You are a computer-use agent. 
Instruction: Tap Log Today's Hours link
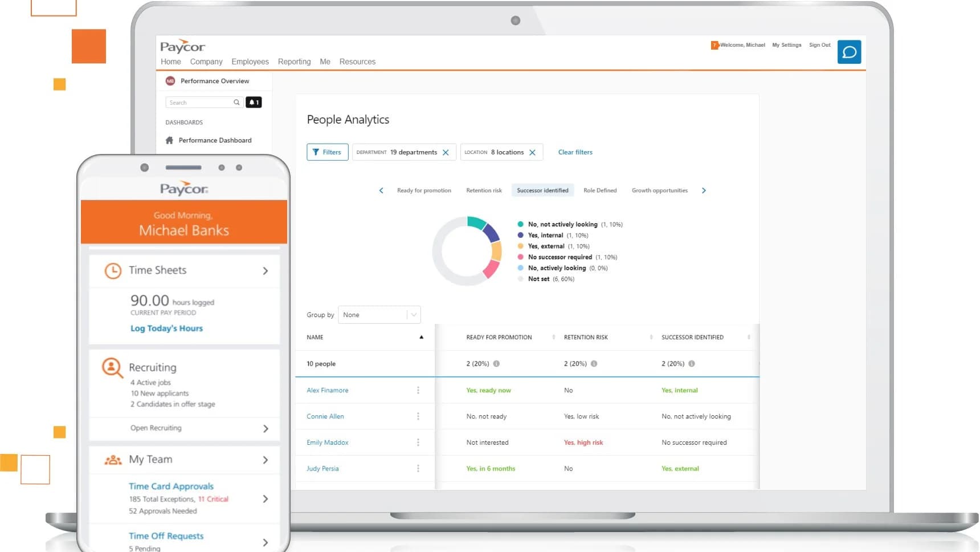[166, 328]
